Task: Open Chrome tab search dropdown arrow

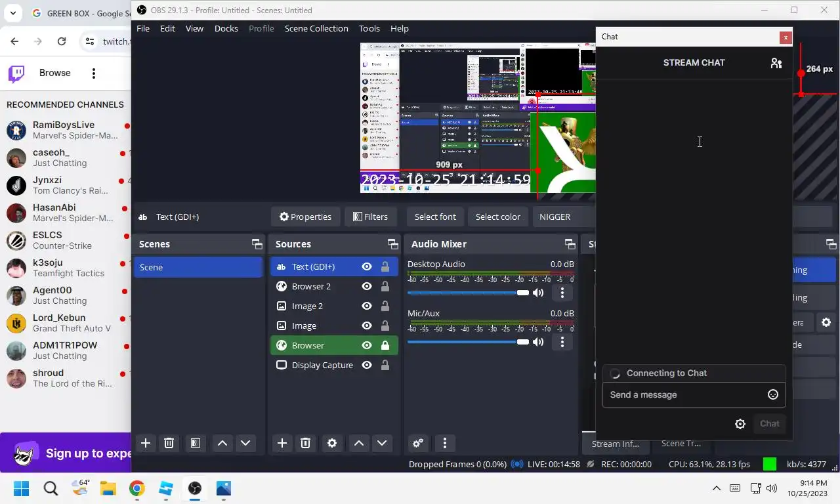Action: click(x=14, y=12)
